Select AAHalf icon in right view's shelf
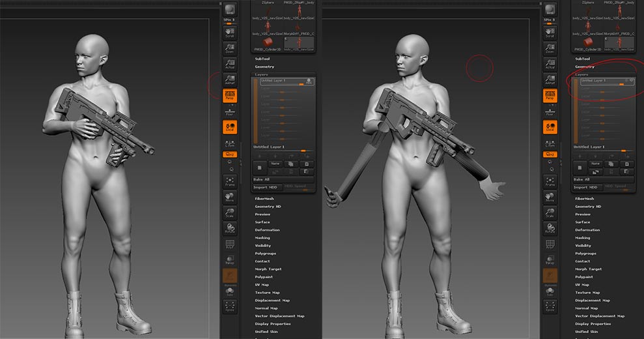 coord(550,80)
